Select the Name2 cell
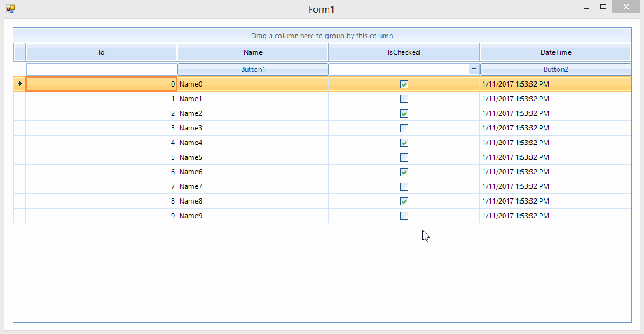Viewport: 644px width, 334px height. 252,113
